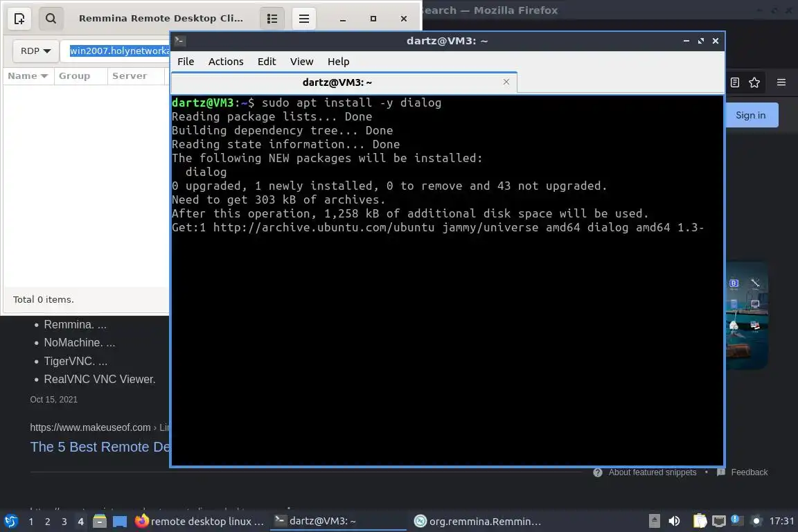Click Sign in button in Firefox
Screen dimensions: 798x532
(751, 115)
